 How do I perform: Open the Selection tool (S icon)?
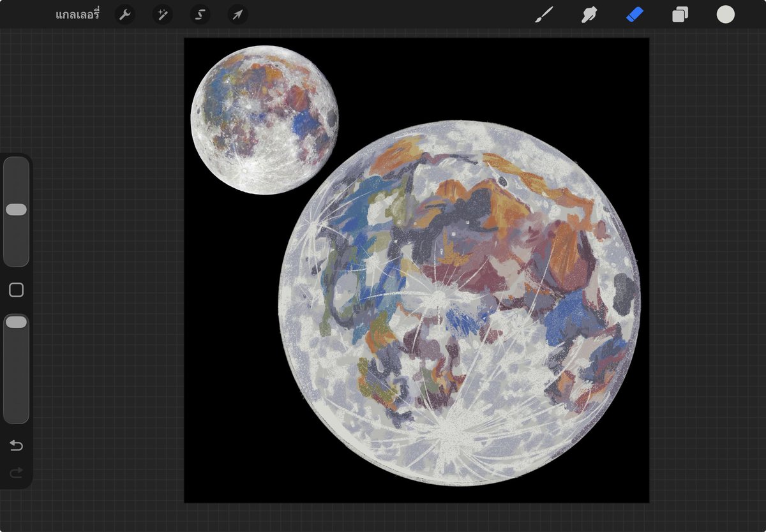[x=200, y=15]
